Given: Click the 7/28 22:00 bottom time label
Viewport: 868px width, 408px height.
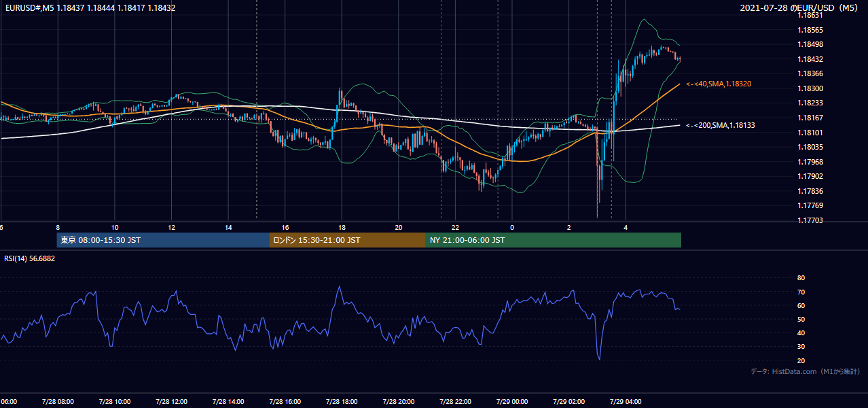Looking at the screenshot, I should click(455, 402).
